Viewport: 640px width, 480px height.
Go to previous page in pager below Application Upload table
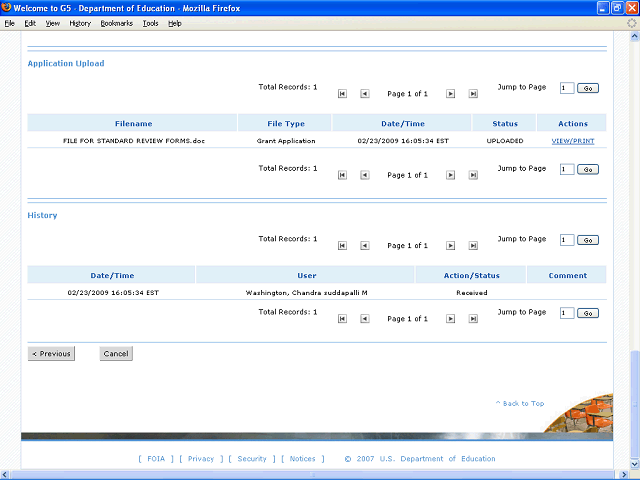[364, 175]
